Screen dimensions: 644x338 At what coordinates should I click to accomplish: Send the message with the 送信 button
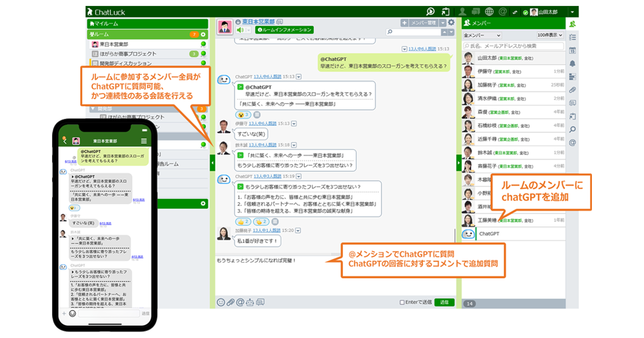click(444, 303)
